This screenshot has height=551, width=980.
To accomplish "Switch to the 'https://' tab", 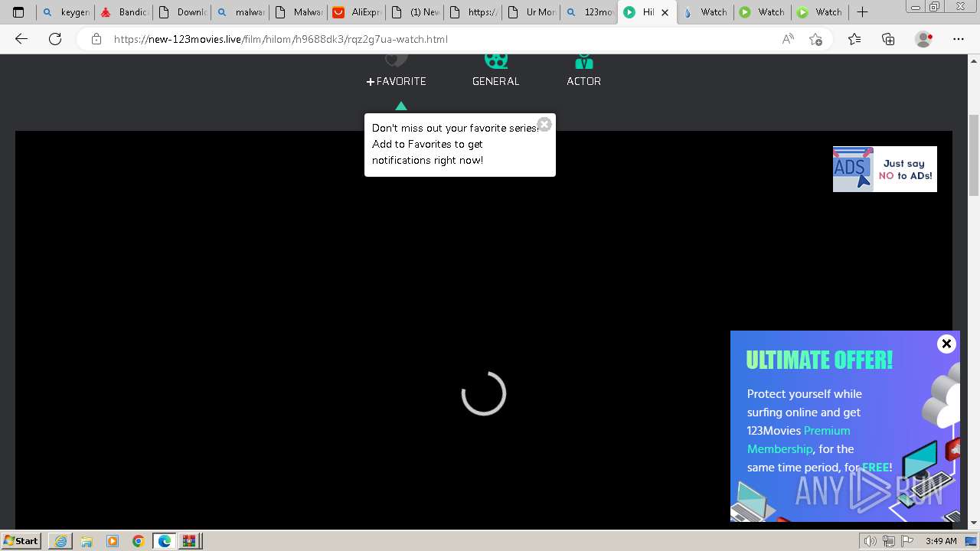I will click(x=472, y=12).
